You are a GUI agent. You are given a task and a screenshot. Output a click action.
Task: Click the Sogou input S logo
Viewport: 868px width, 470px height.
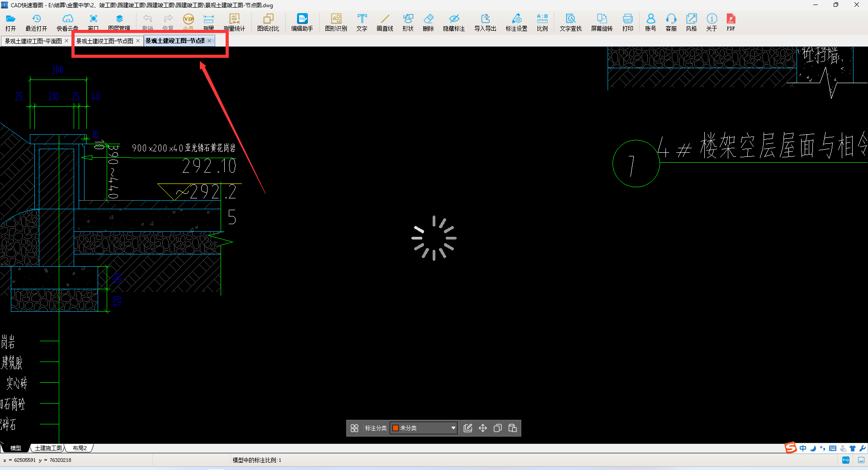(791, 448)
